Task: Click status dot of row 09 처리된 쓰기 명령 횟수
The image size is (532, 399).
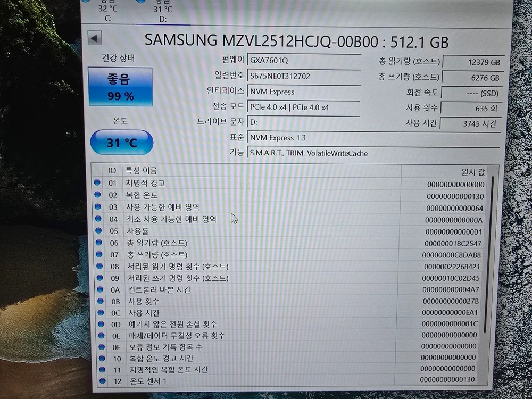Action: (100, 277)
